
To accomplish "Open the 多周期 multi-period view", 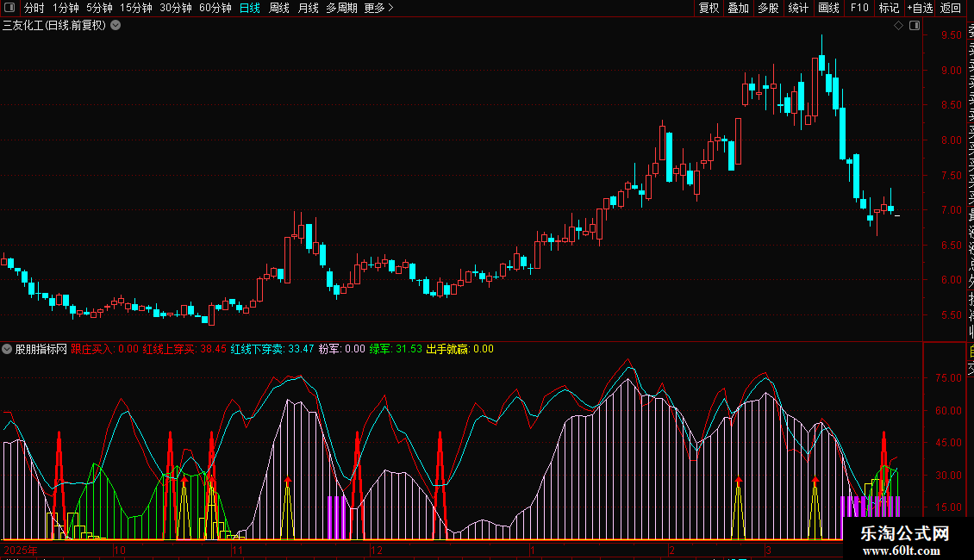I will click(341, 8).
